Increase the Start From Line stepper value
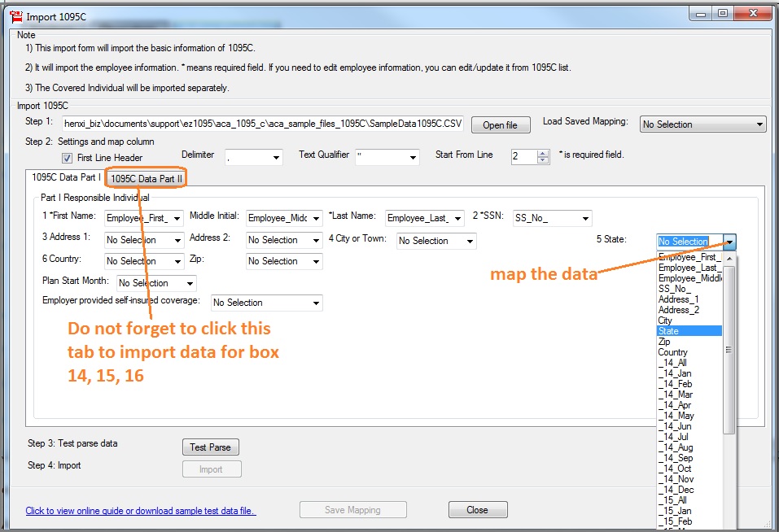Viewport: 779px width, 532px height. [544, 153]
